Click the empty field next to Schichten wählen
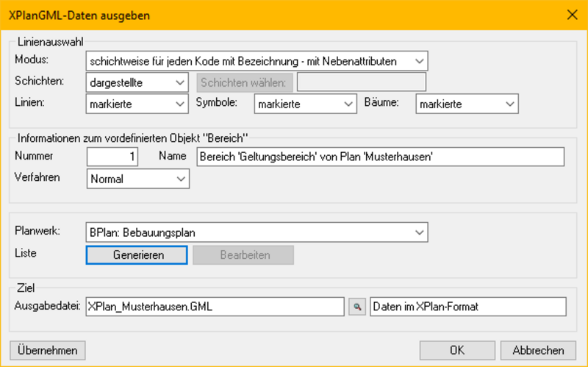Viewport: 588px width, 367px height. point(362,82)
